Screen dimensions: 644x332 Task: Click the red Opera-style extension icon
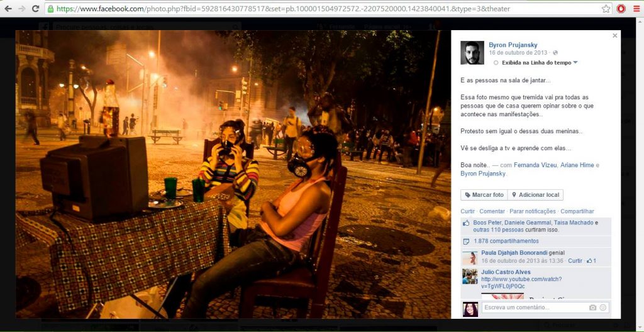point(621,9)
